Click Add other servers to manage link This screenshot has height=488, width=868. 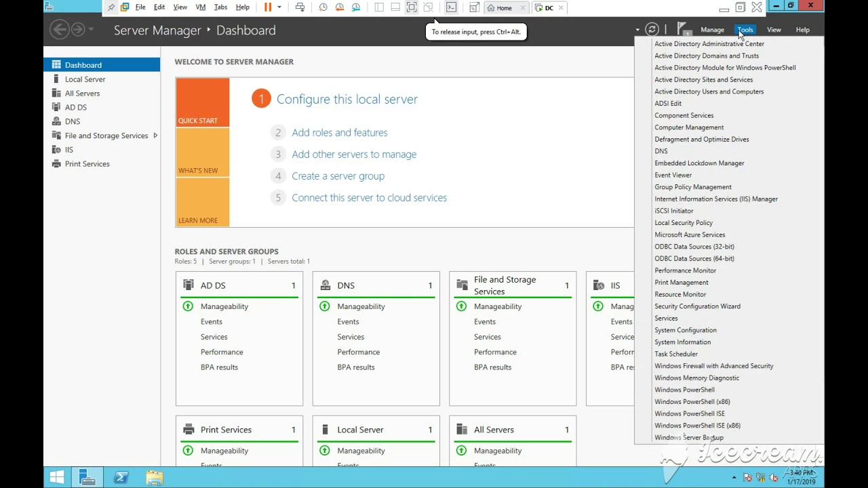click(354, 155)
